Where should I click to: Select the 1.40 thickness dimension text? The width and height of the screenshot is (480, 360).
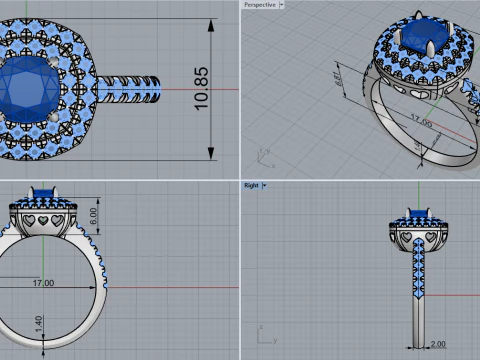39,324
